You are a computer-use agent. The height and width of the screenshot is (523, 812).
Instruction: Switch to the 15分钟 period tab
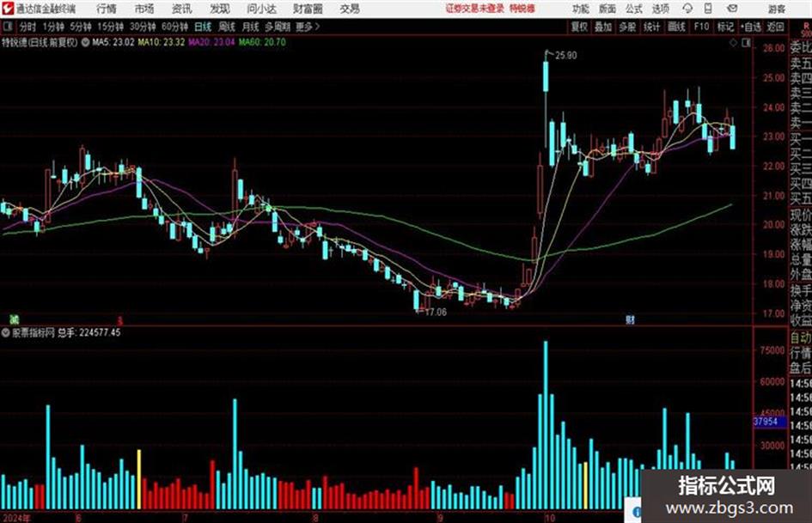(x=110, y=27)
